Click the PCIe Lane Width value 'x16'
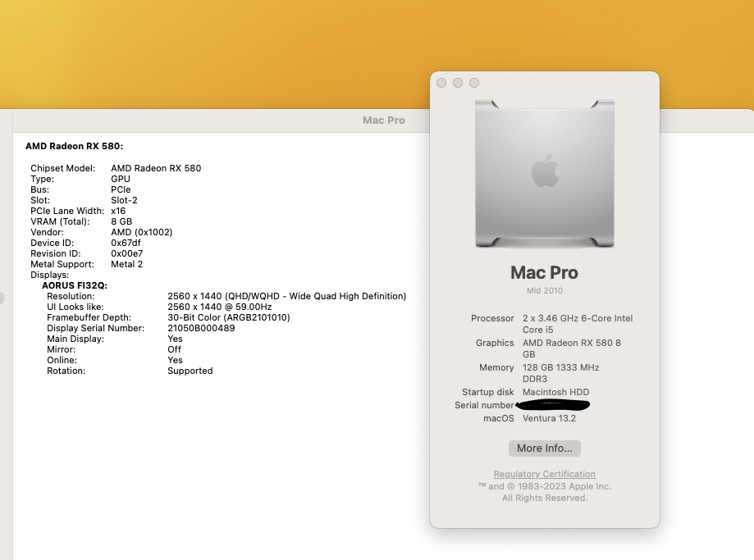The image size is (754, 560). click(118, 211)
